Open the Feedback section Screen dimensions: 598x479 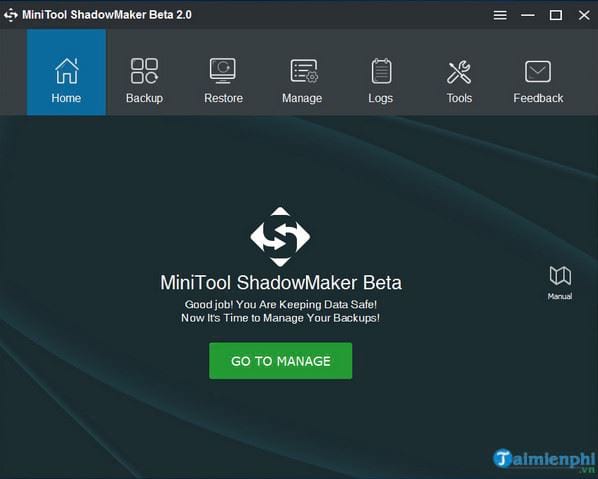pyautogui.click(x=538, y=80)
